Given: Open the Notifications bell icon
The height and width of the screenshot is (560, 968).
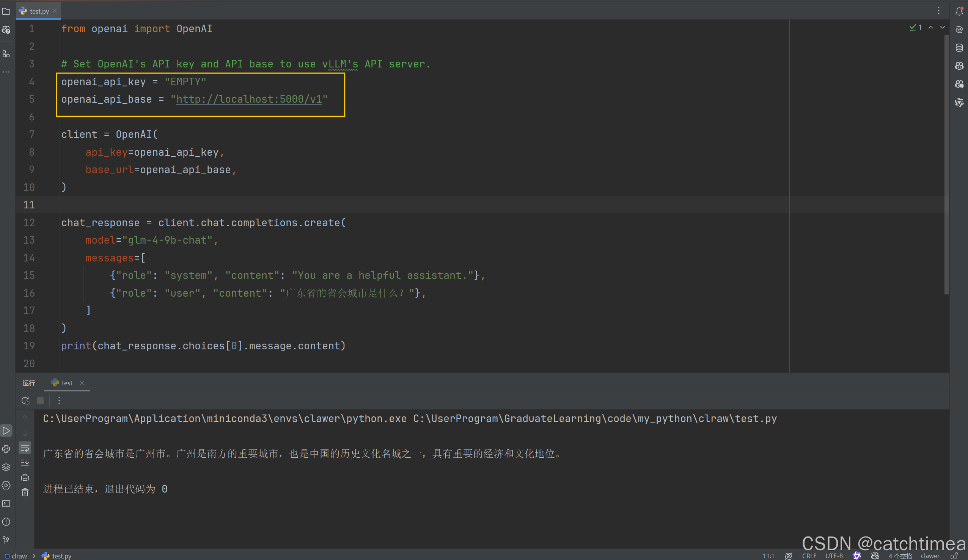Looking at the screenshot, I should tap(959, 11).
